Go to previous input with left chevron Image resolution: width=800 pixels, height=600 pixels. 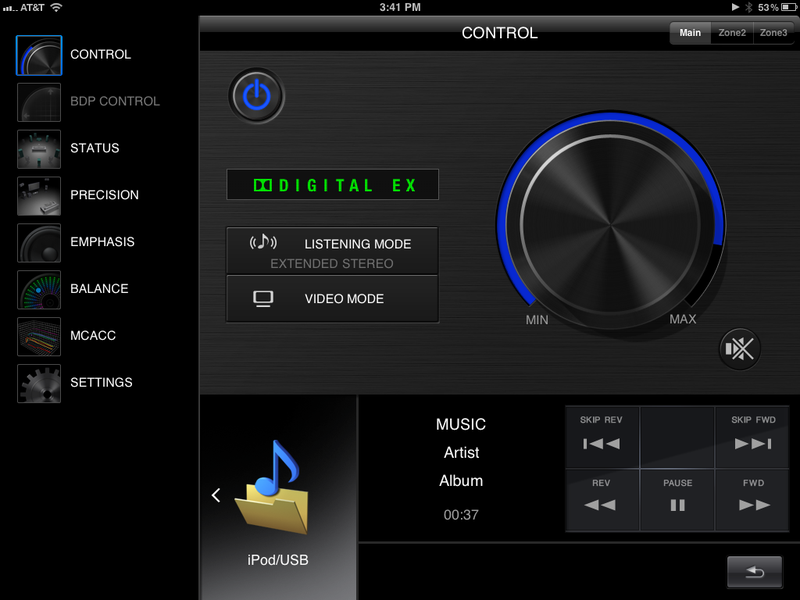point(216,495)
